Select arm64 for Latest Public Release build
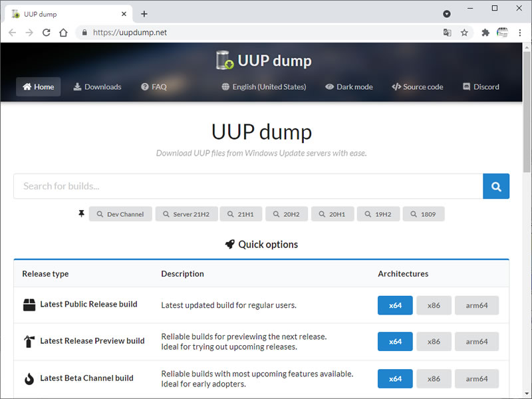 [x=477, y=305]
